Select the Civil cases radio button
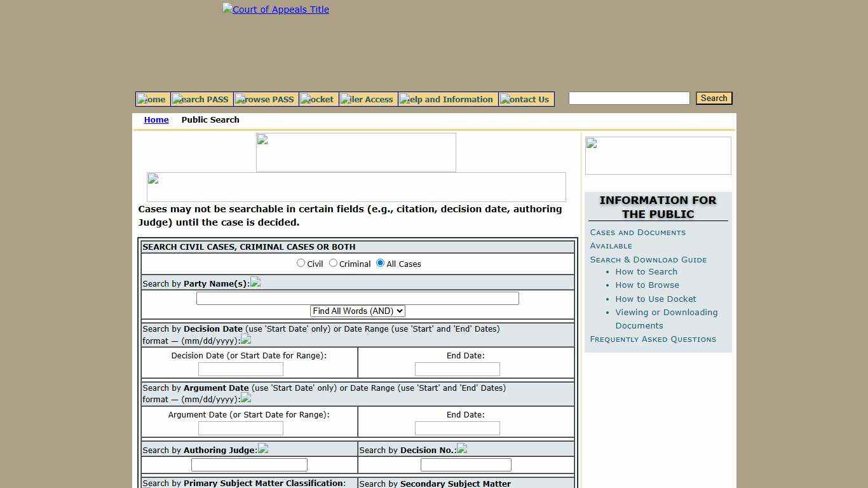 tap(301, 262)
